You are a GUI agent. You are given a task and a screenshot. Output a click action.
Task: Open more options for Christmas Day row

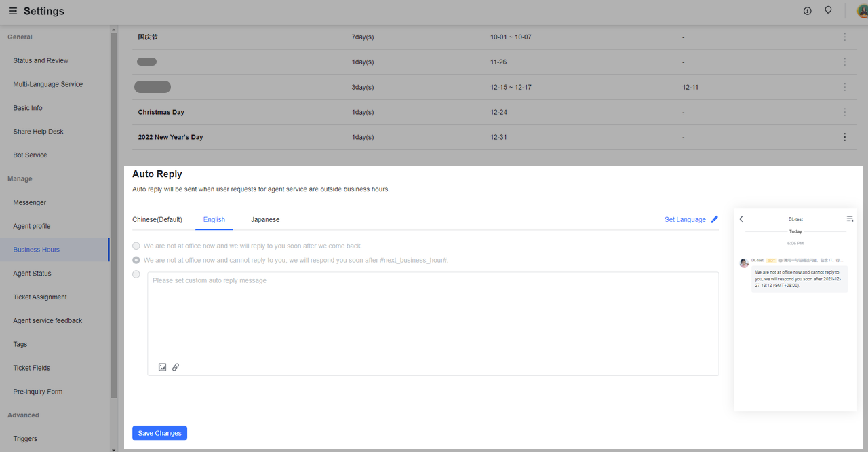[845, 112]
